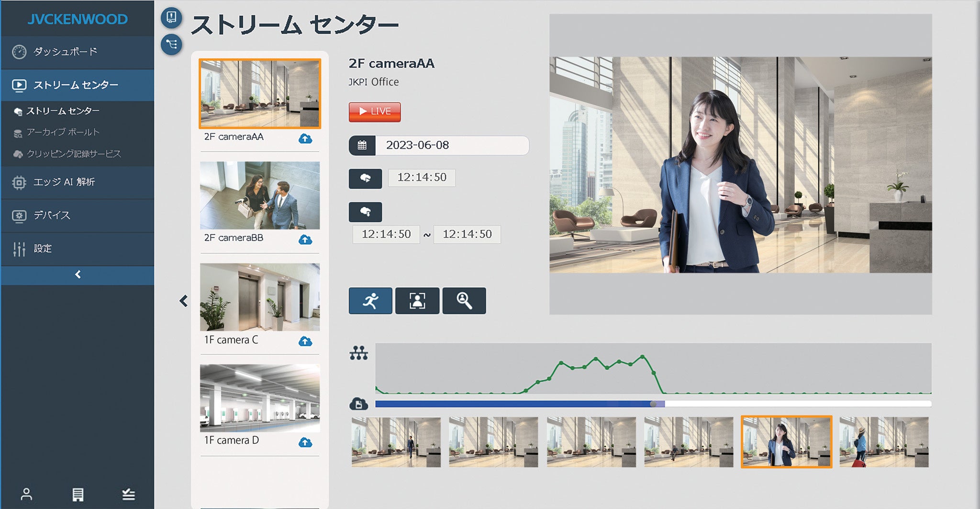Collapse the camera list panel
Screen dimensions: 980x509
(183, 300)
